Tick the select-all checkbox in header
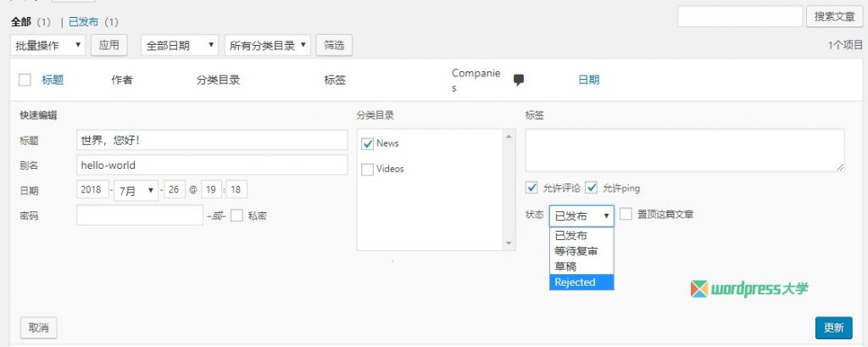The image size is (868, 347). (x=25, y=80)
